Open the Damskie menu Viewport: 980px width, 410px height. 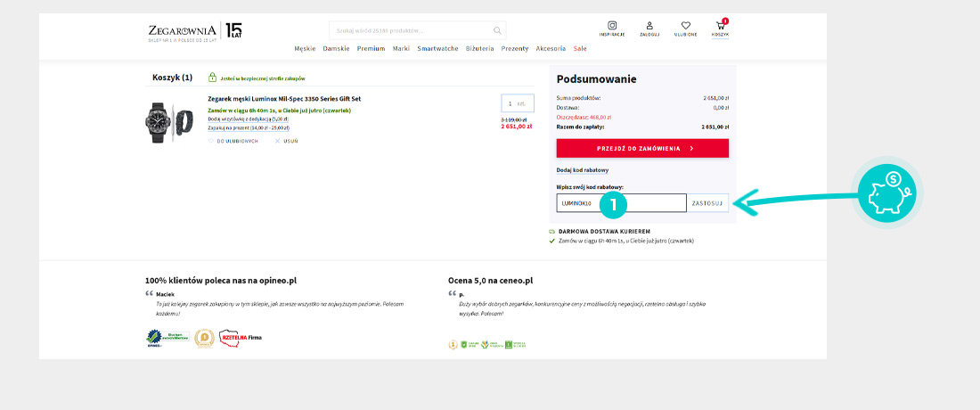coord(336,49)
